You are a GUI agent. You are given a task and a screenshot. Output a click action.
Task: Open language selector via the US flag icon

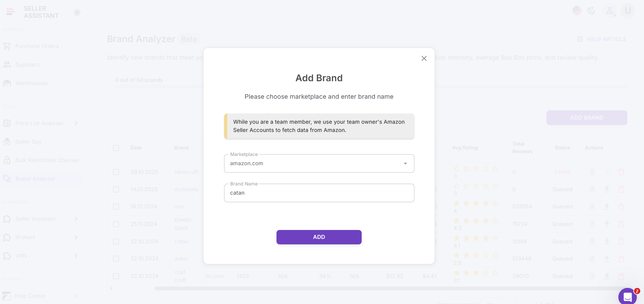click(x=577, y=11)
